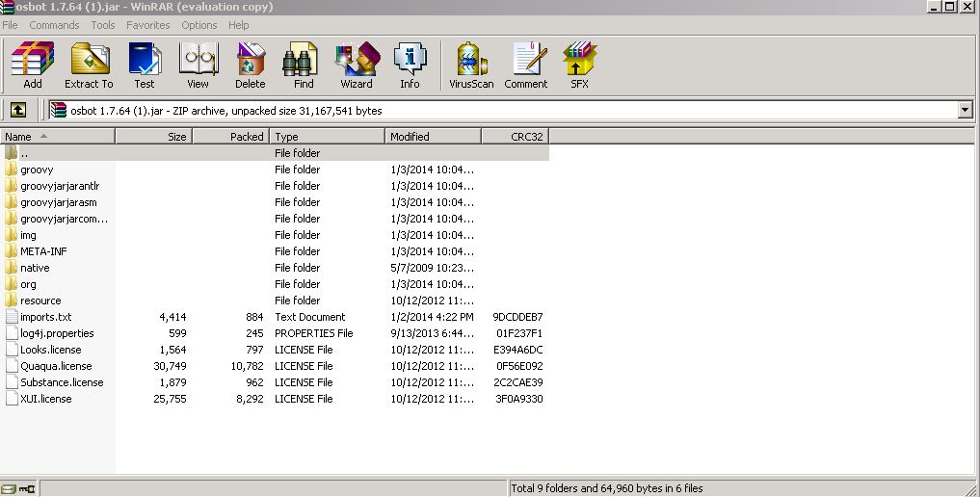The height and width of the screenshot is (497, 980).
Task: Click the key icon in status bar
Action: (x=26, y=489)
